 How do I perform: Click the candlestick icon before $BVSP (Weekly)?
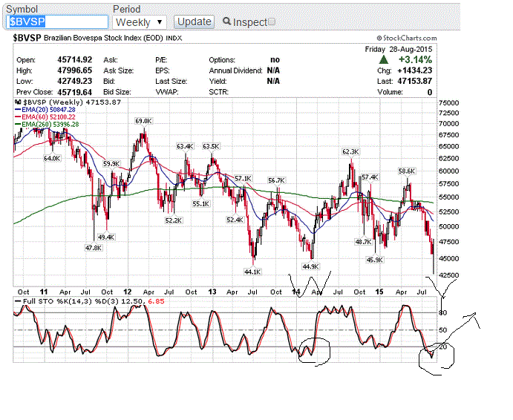[x=19, y=101]
